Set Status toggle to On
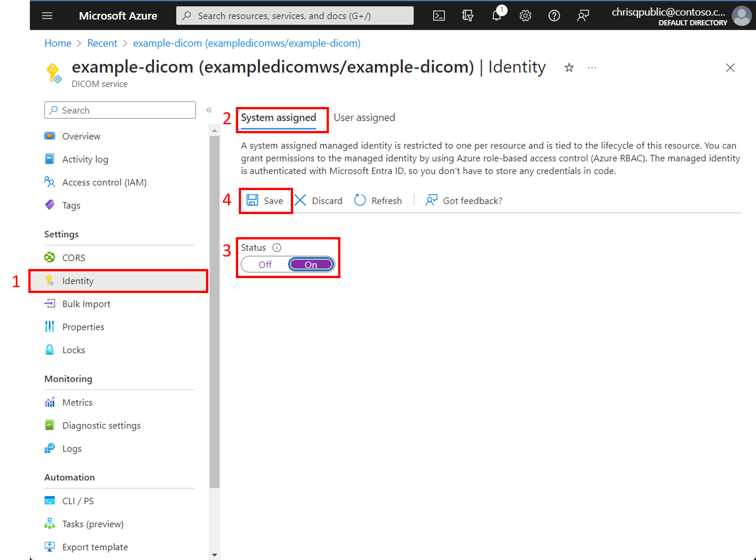This screenshot has height=560, width=756. (x=311, y=265)
